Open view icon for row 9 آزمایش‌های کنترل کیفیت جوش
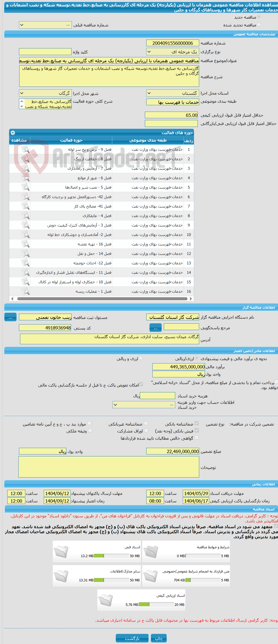Image resolution: width=278 pixels, height=644 pixels. pyautogui.click(x=25, y=225)
